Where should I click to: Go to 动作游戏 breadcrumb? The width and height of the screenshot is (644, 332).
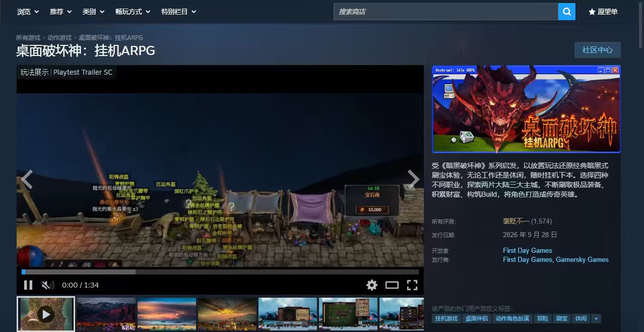(x=59, y=38)
